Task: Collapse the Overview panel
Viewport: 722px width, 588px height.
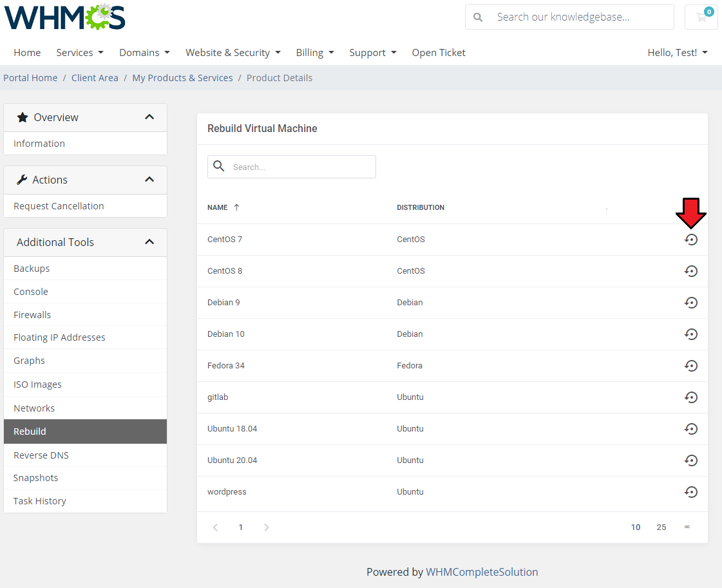Action: point(149,117)
